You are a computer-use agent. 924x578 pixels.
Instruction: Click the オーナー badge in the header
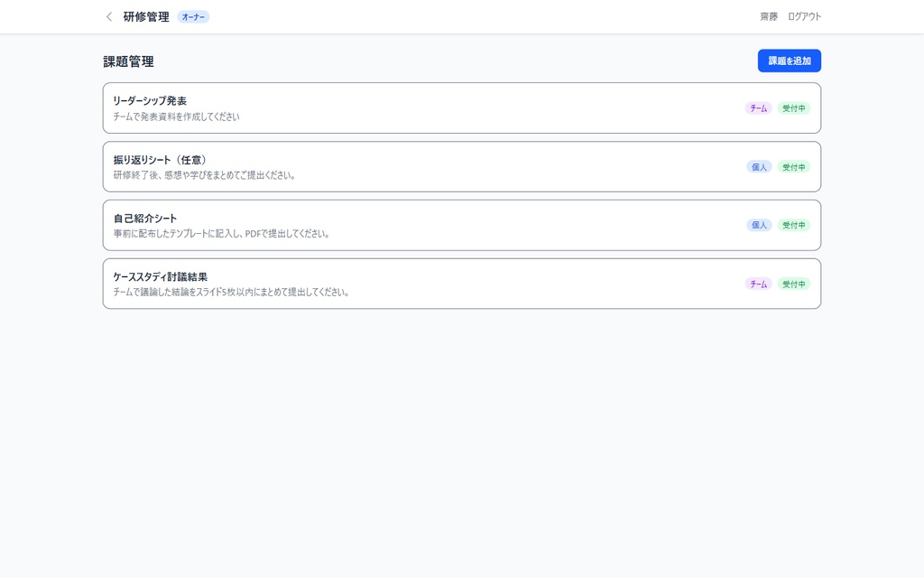[x=192, y=16]
